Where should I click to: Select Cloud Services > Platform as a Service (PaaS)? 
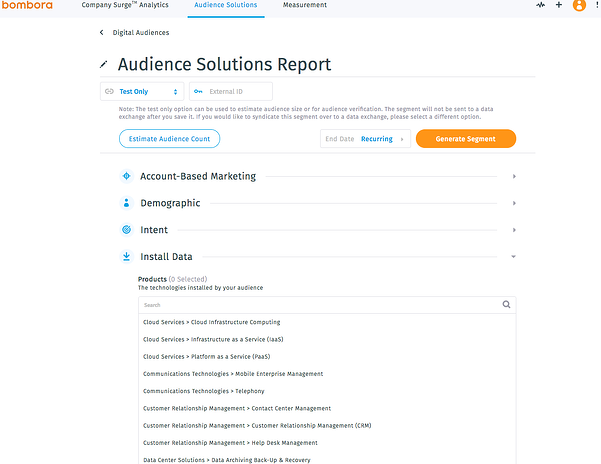coord(327,357)
